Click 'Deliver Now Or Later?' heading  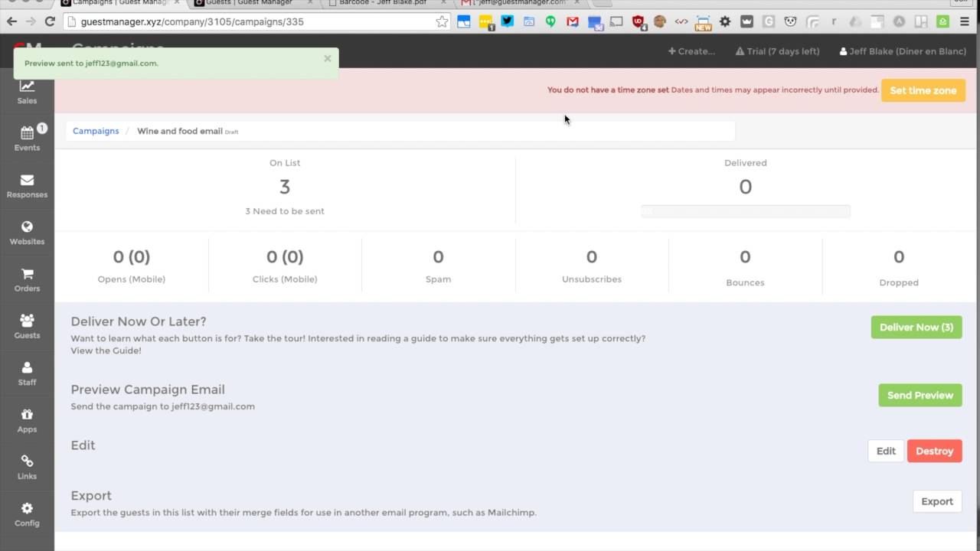pos(139,321)
